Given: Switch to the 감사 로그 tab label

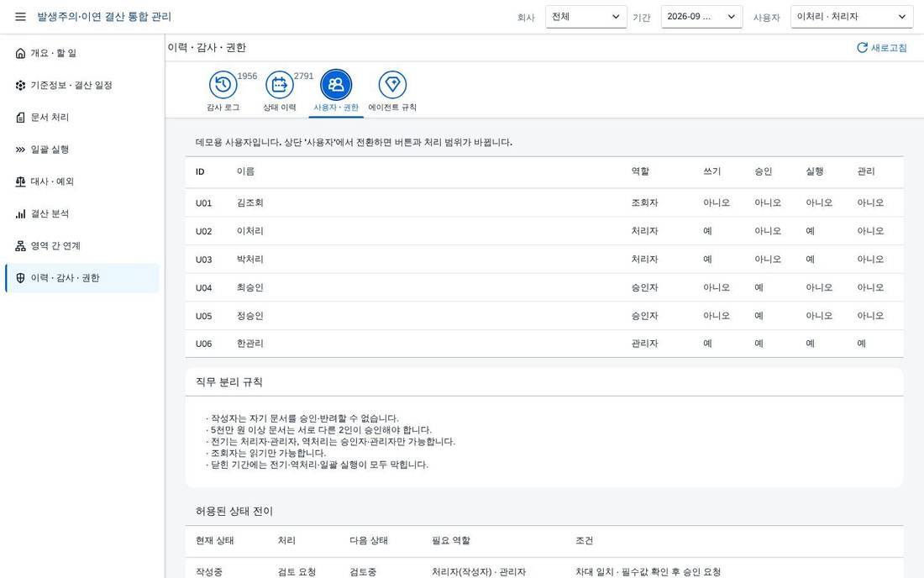Looking at the screenshot, I should point(223,108).
